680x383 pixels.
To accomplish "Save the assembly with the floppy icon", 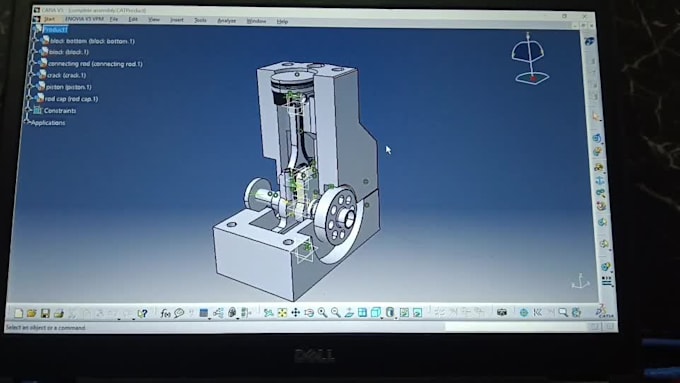I will pos(45,313).
